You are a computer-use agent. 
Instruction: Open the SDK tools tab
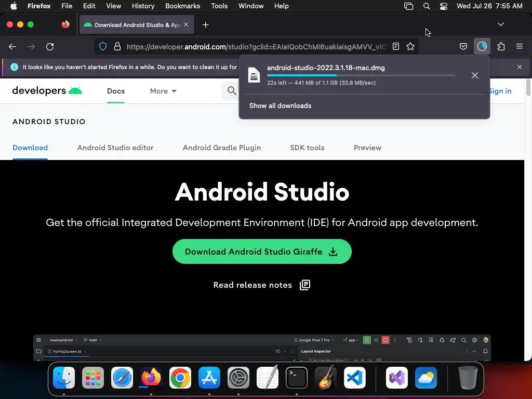point(307,148)
